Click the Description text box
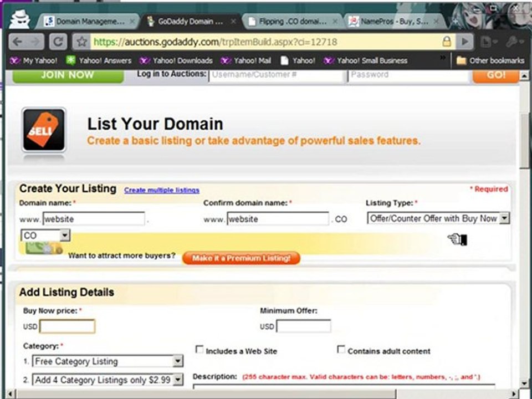The image size is (532, 399). click(344, 387)
